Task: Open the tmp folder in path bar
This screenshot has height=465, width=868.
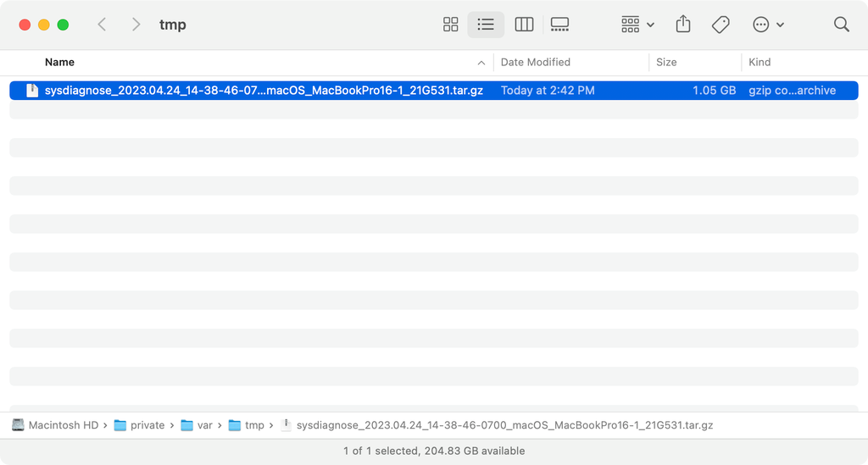Action: coord(254,425)
